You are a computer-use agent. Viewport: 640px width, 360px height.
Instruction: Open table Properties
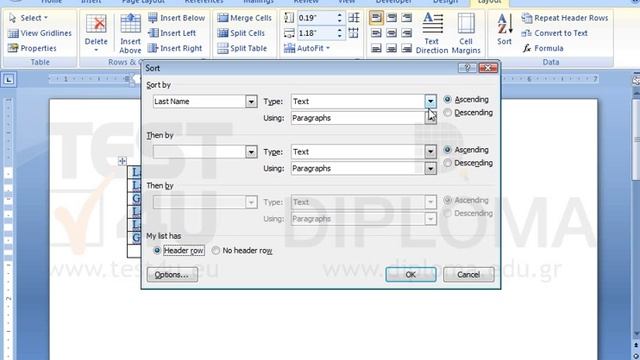click(32, 48)
